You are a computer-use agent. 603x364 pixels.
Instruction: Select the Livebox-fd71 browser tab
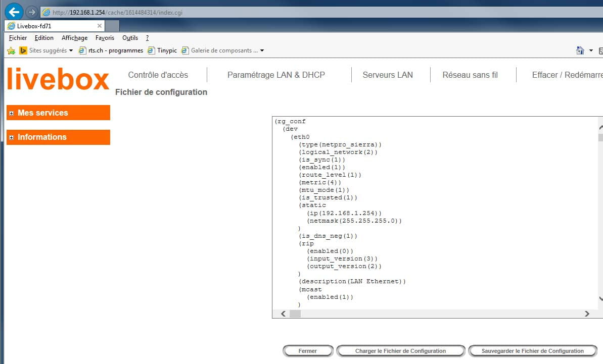54,26
